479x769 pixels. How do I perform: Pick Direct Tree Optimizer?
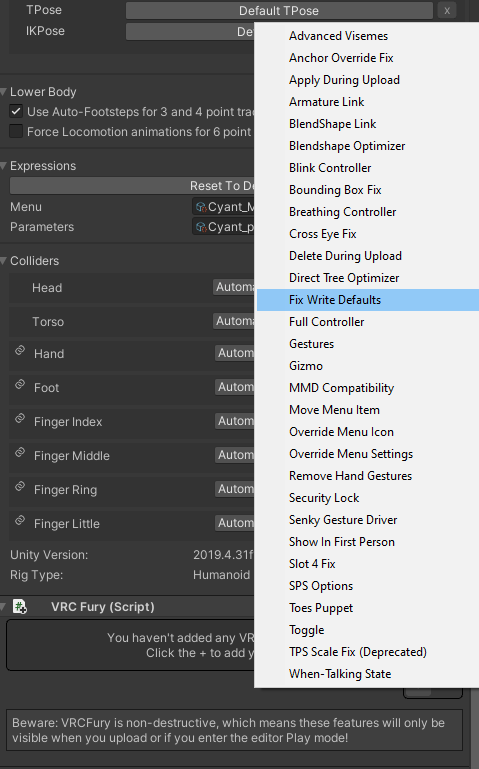pos(368,278)
